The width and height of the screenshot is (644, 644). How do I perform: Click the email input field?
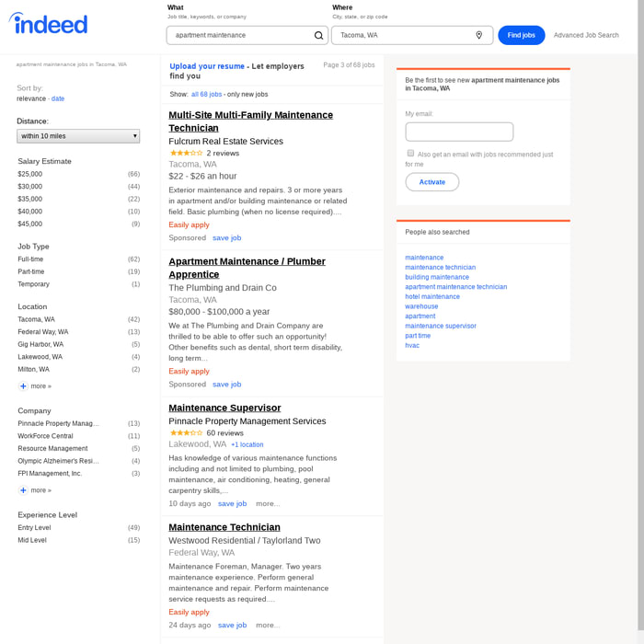(459, 132)
